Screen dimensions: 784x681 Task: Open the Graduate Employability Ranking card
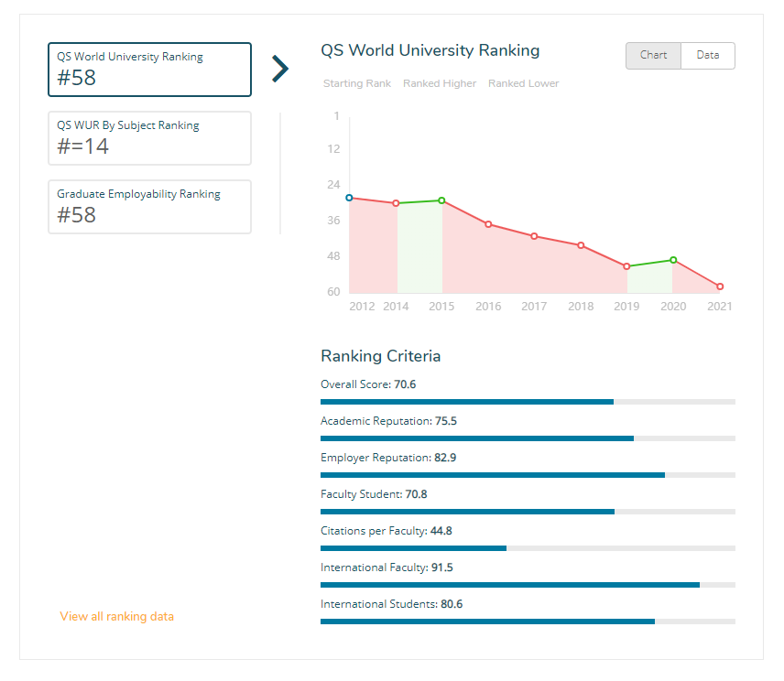(149, 207)
